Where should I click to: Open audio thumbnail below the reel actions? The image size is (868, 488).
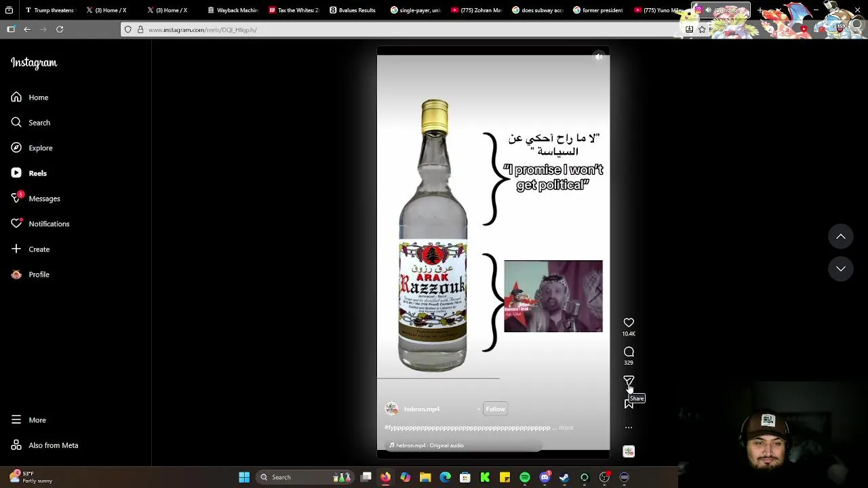pos(629,451)
